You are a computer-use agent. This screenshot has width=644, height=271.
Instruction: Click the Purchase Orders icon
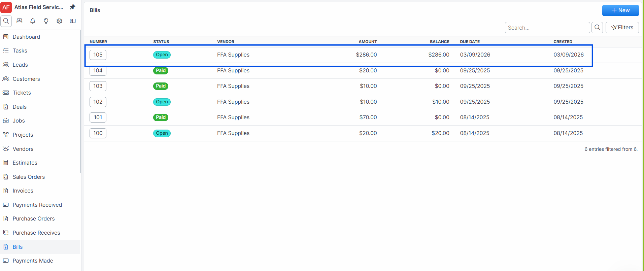tap(6, 218)
